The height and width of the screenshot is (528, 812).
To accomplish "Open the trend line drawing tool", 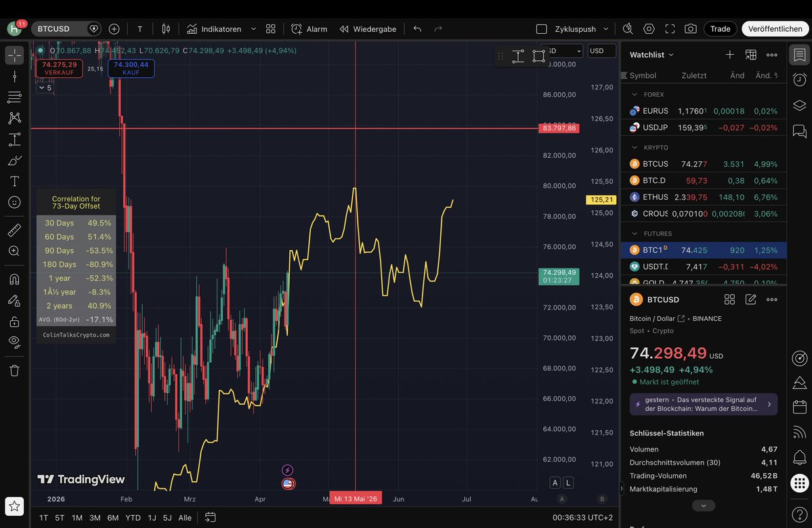I will pyautogui.click(x=14, y=76).
